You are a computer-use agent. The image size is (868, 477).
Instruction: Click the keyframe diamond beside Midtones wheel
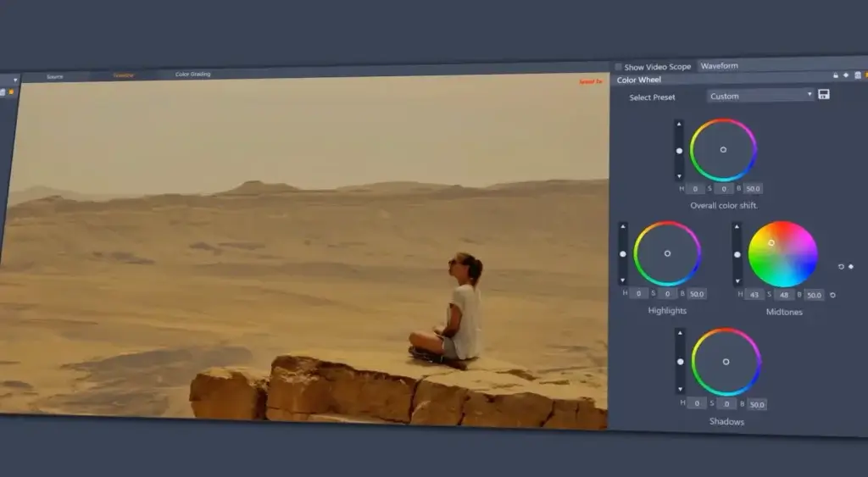coord(851,267)
